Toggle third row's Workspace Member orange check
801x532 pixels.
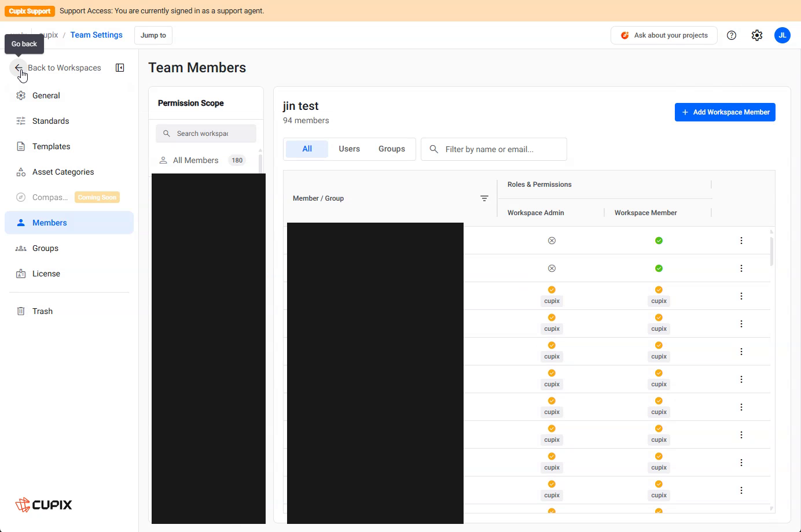[x=659, y=290]
